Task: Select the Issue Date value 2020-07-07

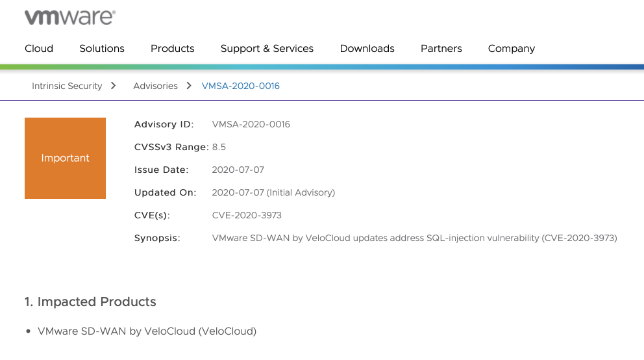Action: point(238,170)
